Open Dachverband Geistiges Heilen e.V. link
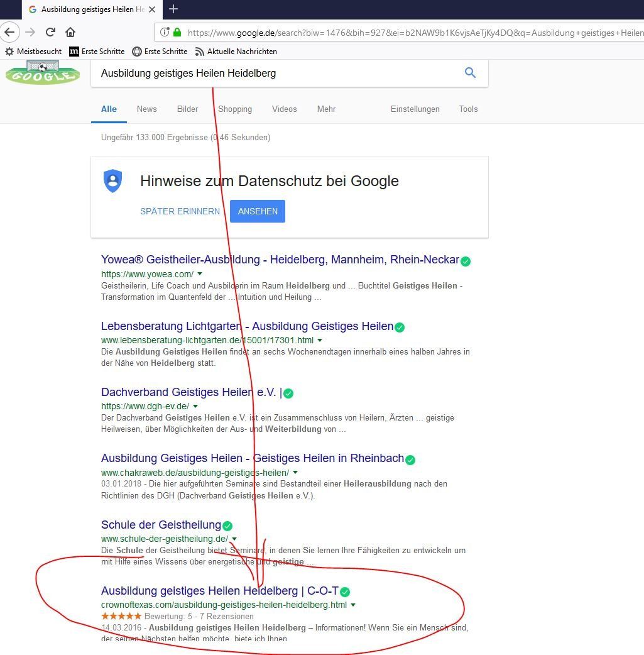 tap(192, 392)
